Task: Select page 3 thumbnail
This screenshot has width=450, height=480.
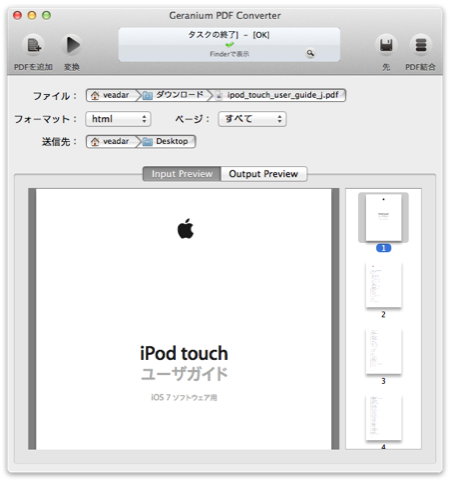Action: click(383, 352)
